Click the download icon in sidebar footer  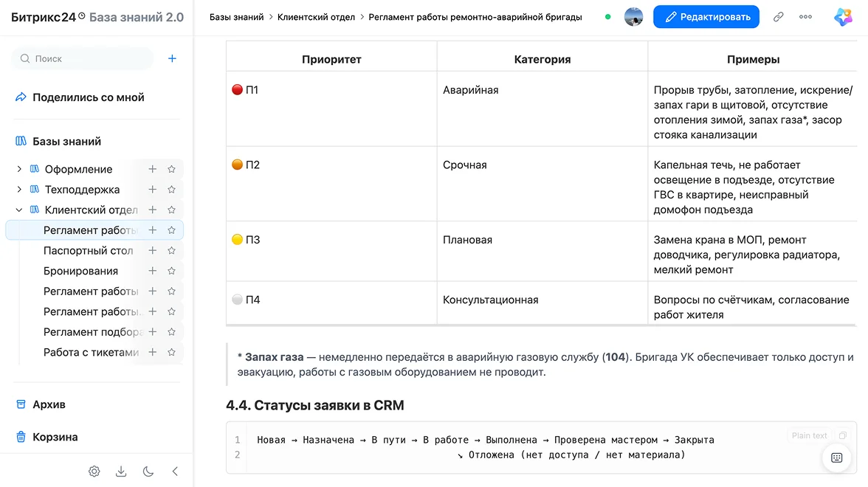click(x=121, y=472)
